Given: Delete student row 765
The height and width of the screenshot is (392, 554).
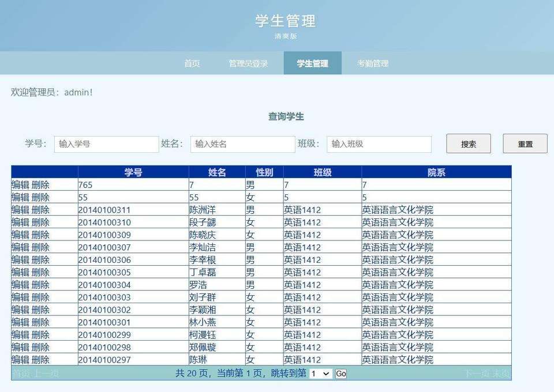Looking at the screenshot, I should coord(40,185).
